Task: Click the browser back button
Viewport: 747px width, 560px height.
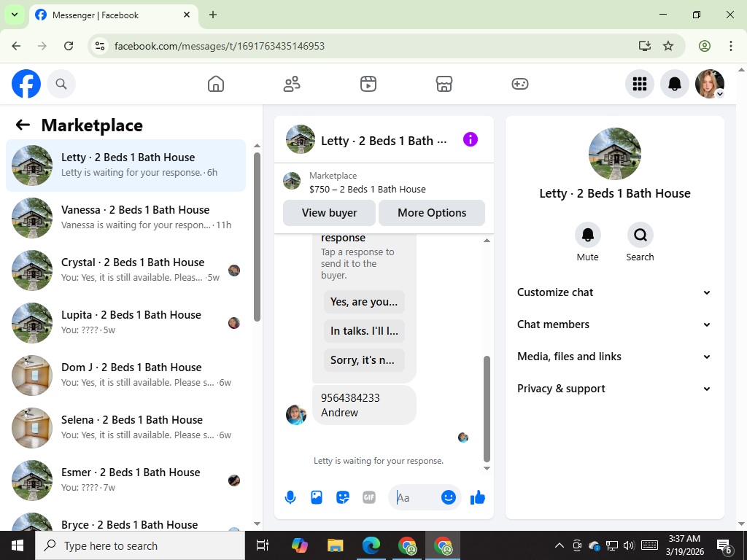Action: click(x=16, y=46)
